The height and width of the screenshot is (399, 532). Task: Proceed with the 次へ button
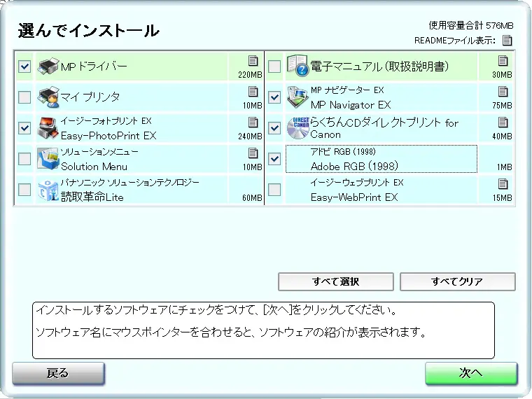coord(471,374)
